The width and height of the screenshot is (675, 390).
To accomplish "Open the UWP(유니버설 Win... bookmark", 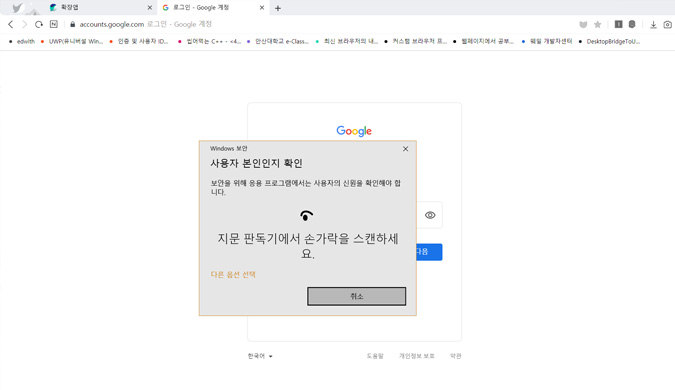I will (x=71, y=41).
